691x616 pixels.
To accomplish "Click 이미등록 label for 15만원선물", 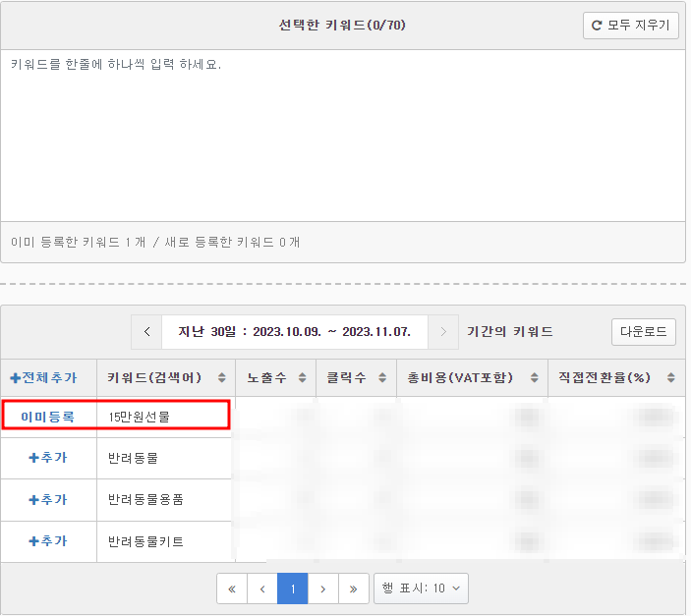I will point(47,417).
